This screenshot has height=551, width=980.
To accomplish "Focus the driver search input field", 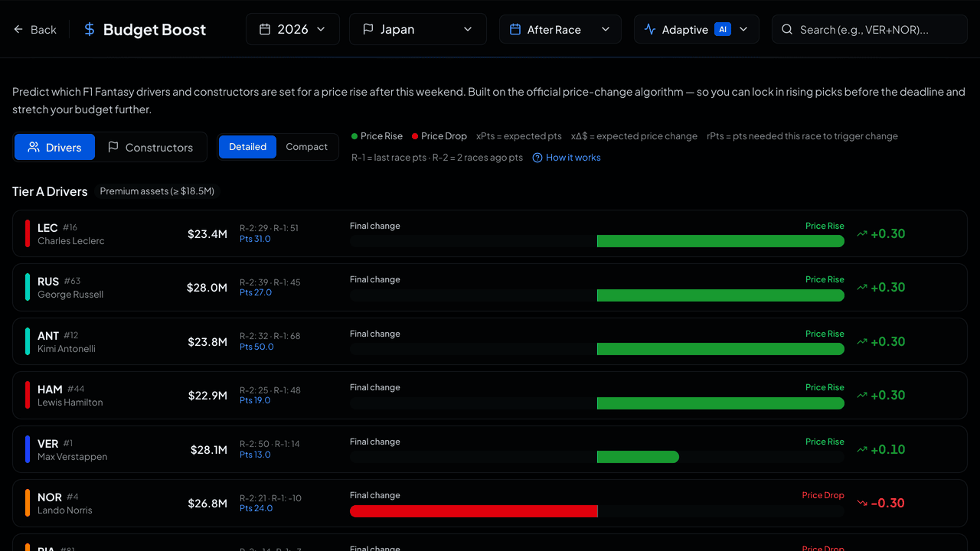I will 870,29.
